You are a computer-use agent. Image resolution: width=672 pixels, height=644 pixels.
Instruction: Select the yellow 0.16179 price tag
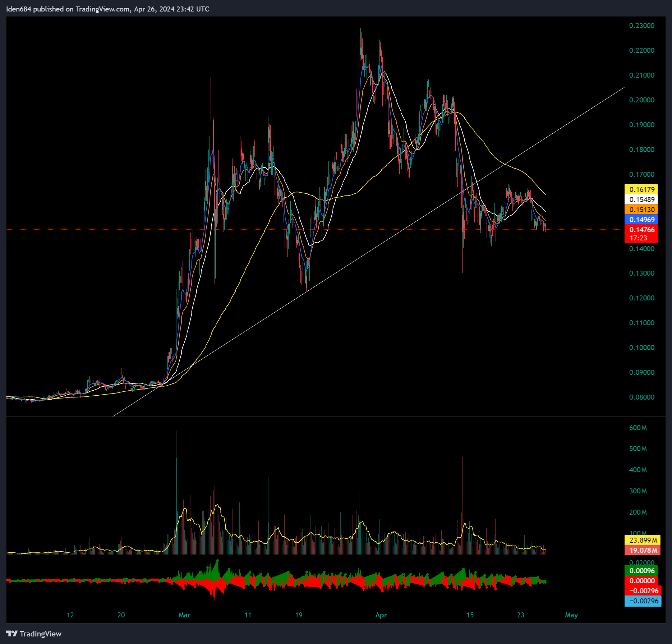641,189
